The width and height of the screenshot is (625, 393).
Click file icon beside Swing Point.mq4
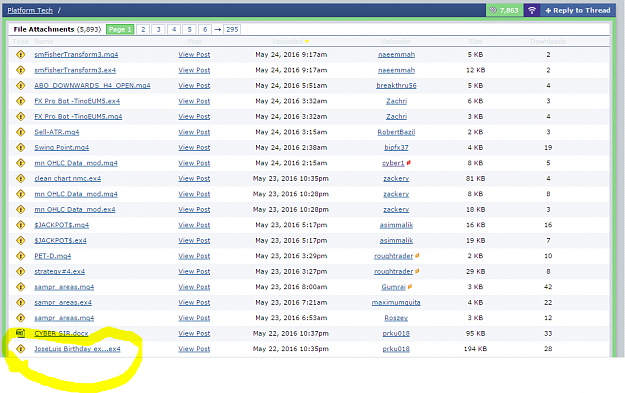(x=21, y=147)
